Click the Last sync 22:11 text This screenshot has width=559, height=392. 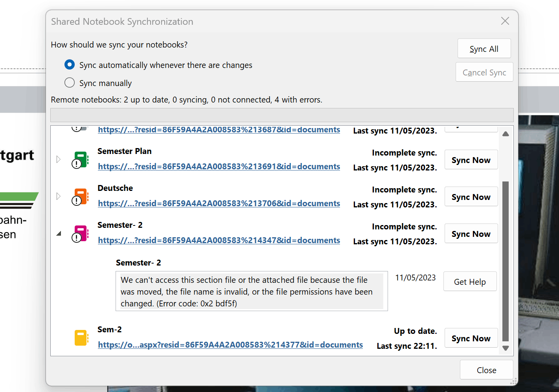click(407, 346)
